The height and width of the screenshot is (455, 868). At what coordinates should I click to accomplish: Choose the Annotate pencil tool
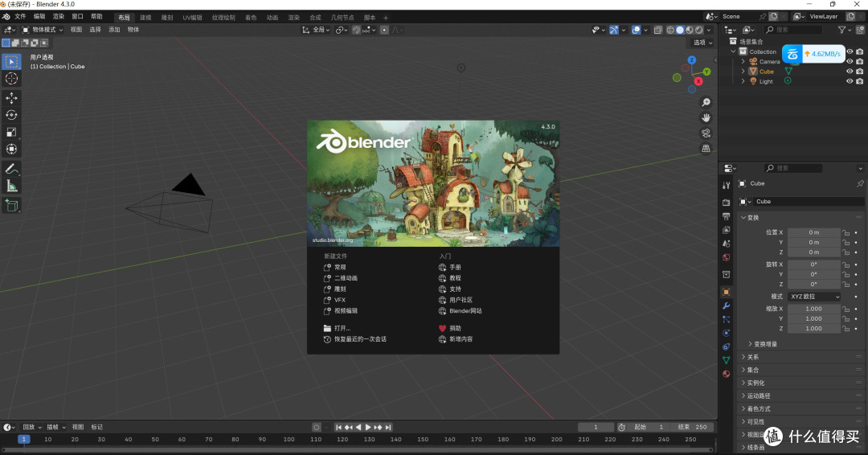coord(11,169)
